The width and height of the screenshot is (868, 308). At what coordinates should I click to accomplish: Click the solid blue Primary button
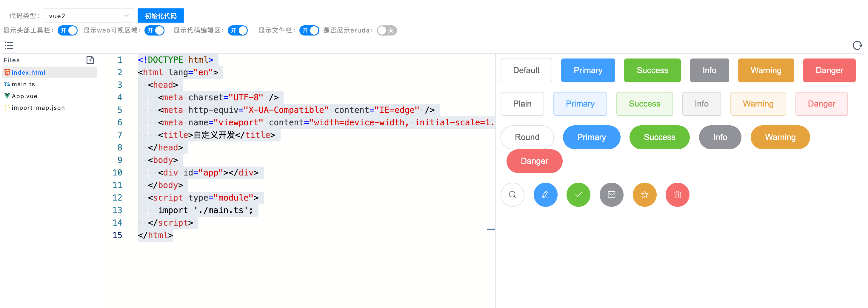pos(588,70)
